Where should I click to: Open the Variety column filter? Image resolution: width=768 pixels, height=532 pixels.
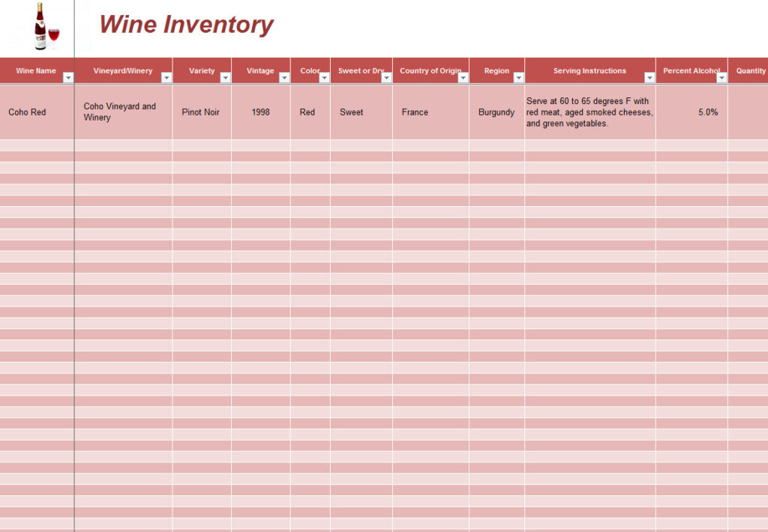click(x=225, y=76)
